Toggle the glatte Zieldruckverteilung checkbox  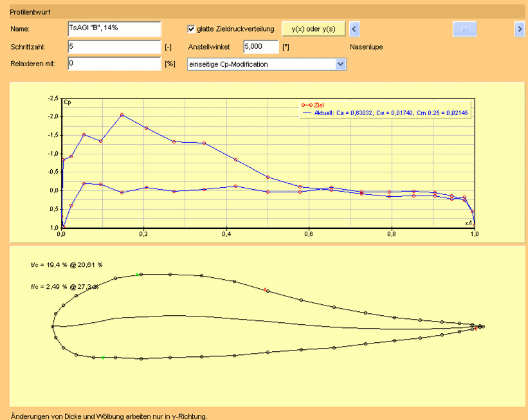pos(191,29)
